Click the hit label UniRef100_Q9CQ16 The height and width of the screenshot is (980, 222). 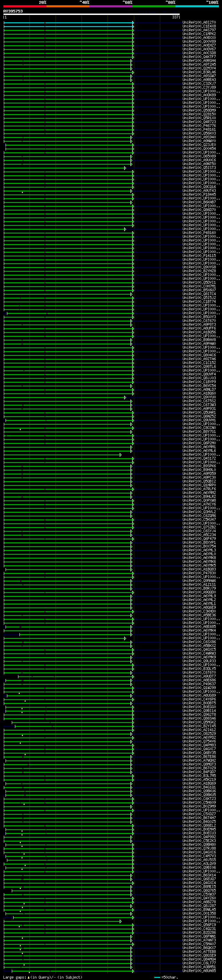(x=199, y=187)
